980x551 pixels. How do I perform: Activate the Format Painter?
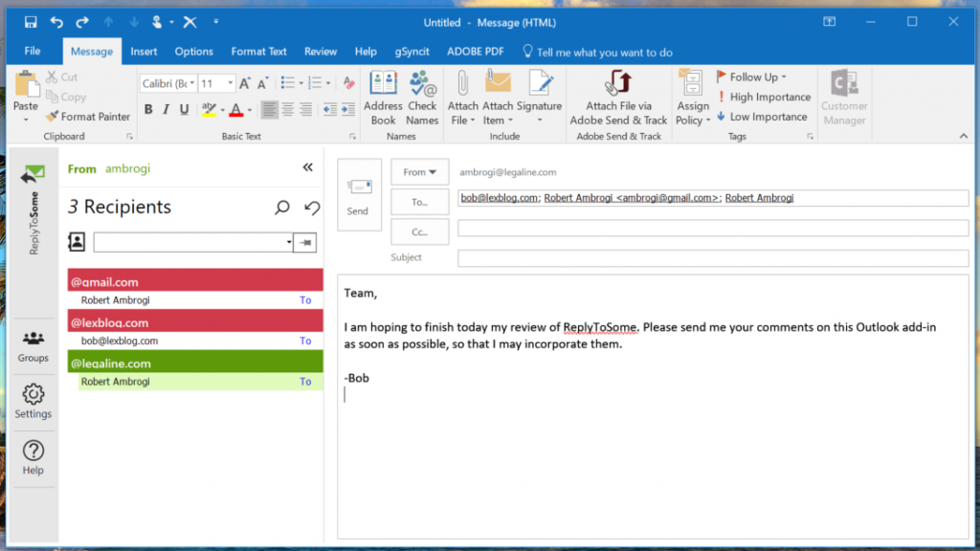[x=88, y=116]
